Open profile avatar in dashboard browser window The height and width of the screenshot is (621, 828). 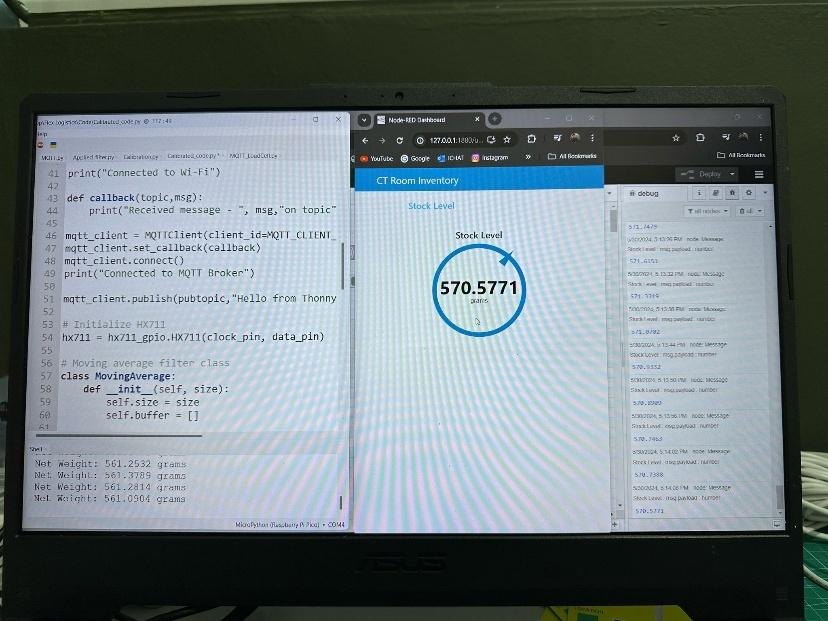(x=575, y=137)
